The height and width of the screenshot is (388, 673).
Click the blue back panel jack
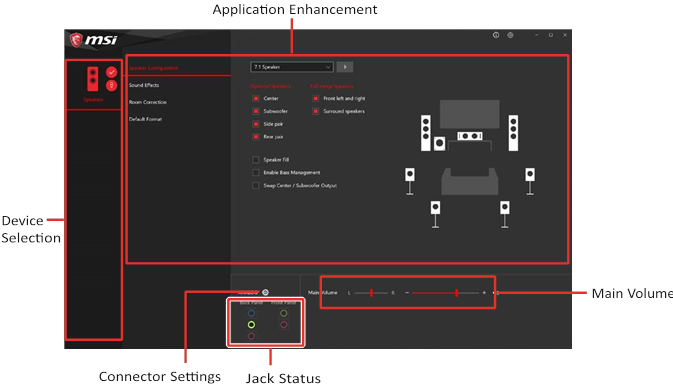point(252,313)
